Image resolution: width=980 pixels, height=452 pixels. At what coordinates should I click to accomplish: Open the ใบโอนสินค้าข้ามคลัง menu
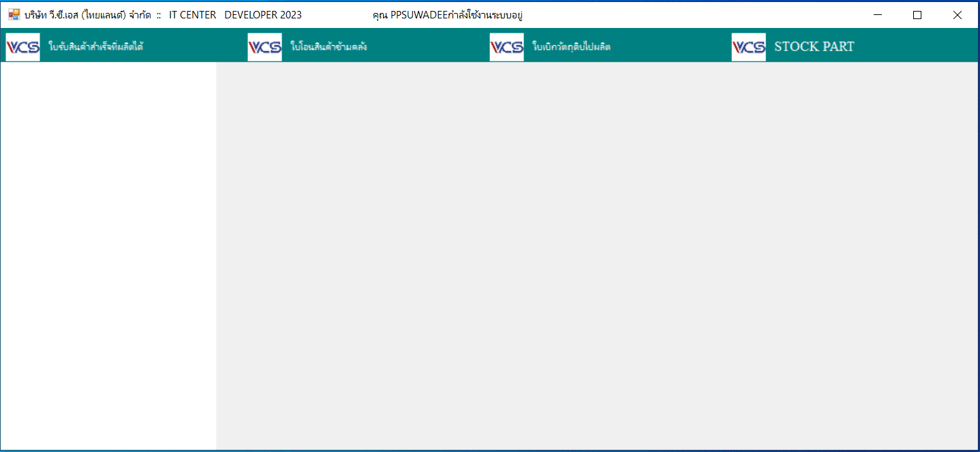pyautogui.click(x=328, y=47)
